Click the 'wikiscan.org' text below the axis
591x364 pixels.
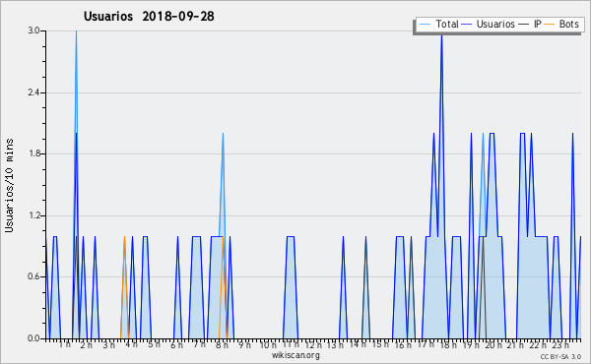(295, 355)
